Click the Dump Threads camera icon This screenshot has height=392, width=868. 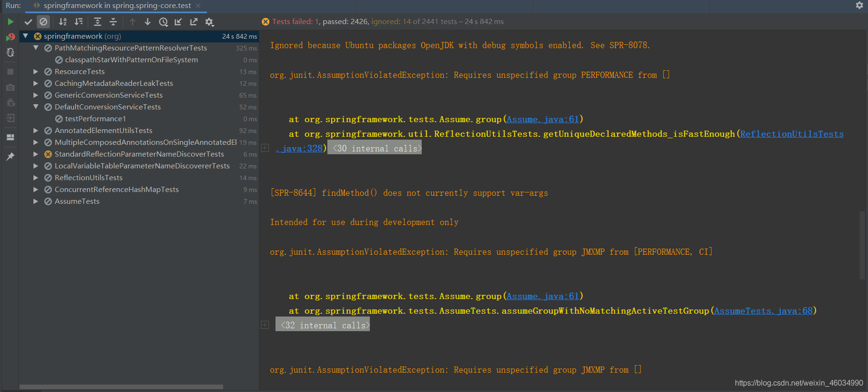point(10,88)
